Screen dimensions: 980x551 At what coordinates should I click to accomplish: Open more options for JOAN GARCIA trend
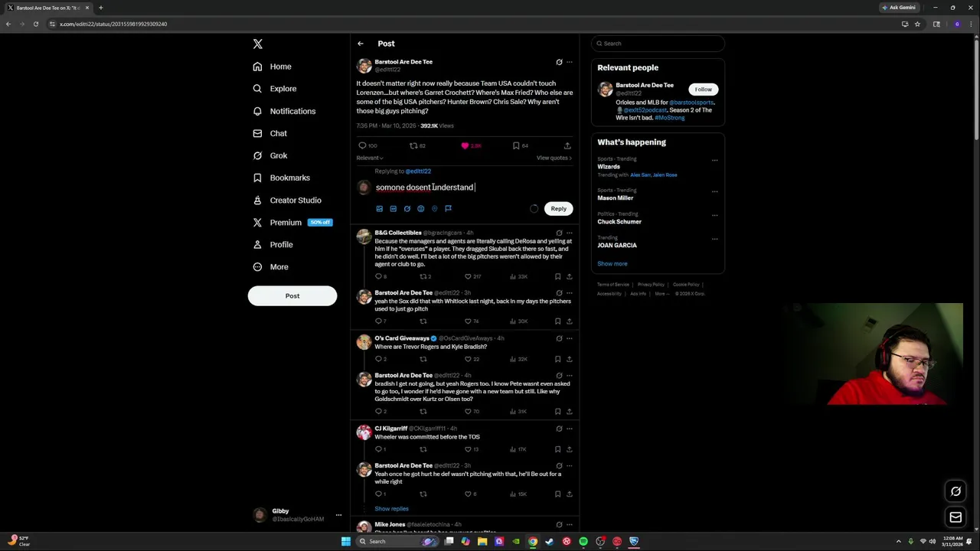pyautogui.click(x=714, y=239)
